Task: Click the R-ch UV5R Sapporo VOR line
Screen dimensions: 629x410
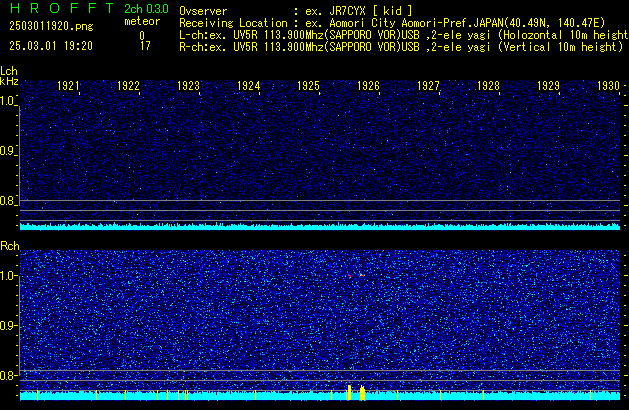Action: click(x=401, y=47)
